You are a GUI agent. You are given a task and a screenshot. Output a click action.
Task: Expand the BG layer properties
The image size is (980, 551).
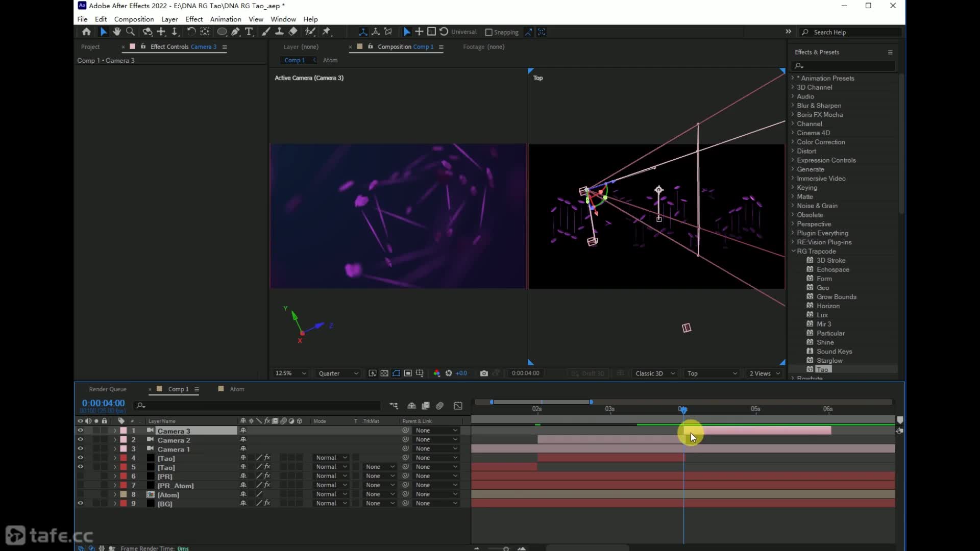coord(115,504)
